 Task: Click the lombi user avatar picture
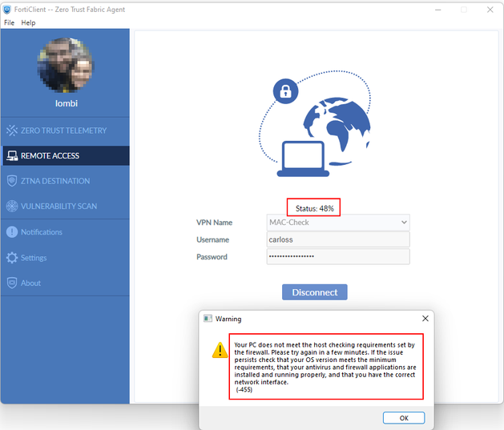point(65,65)
